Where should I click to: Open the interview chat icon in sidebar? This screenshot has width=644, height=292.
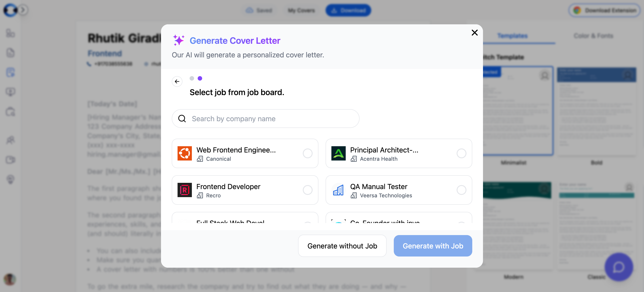pyautogui.click(x=10, y=91)
